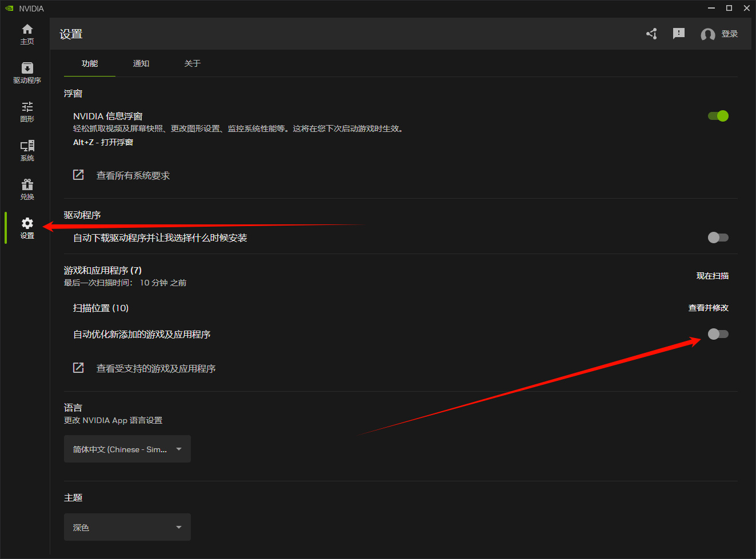Disable the NVIDIA 信息浮窗 overlay toggle
Viewport: 756px width, 559px height.
(718, 116)
